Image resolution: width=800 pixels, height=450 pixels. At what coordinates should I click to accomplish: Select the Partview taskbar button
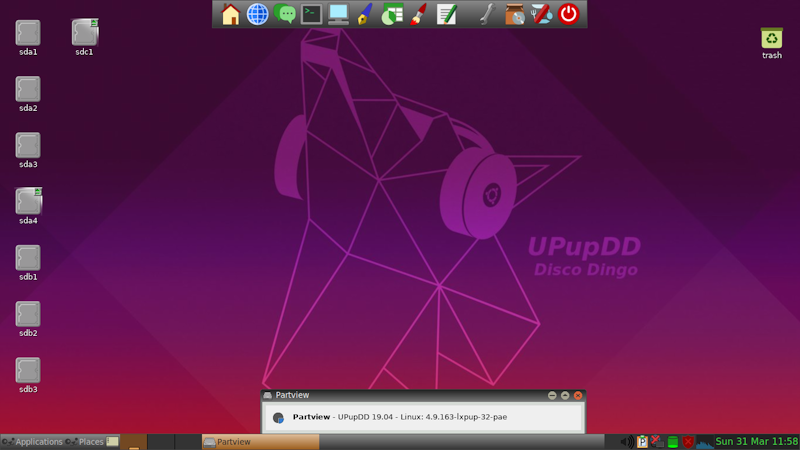pyautogui.click(x=261, y=442)
